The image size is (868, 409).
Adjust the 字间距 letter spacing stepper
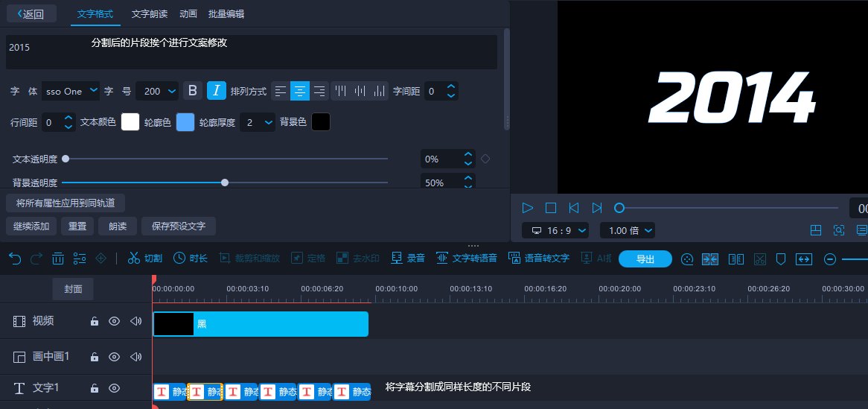[x=451, y=91]
